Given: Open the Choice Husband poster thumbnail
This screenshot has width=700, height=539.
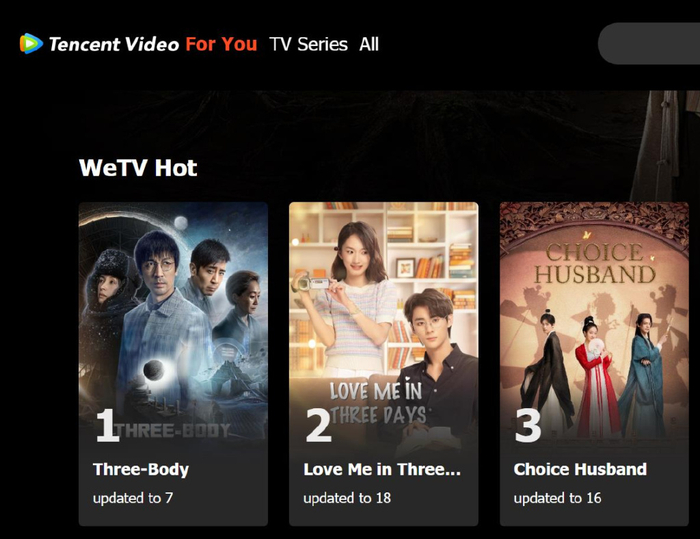Looking at the screenshot, I should tap(594, 322).
